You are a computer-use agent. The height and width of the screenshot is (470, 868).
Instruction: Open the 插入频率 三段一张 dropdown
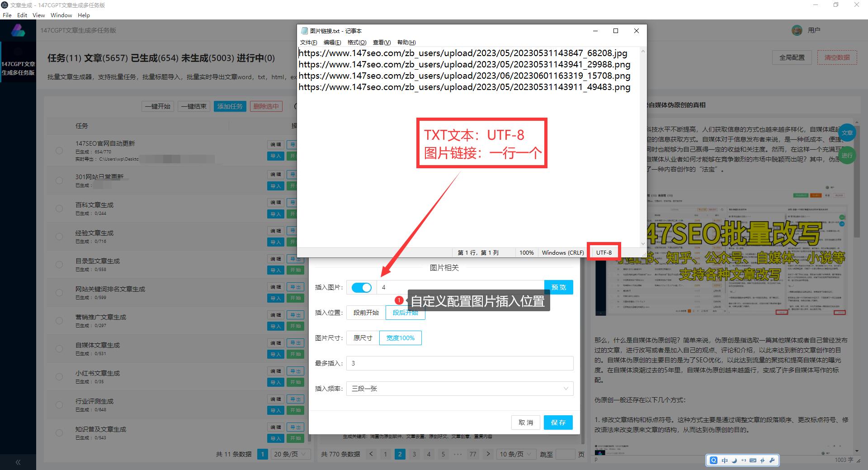[x=460, y=389]
